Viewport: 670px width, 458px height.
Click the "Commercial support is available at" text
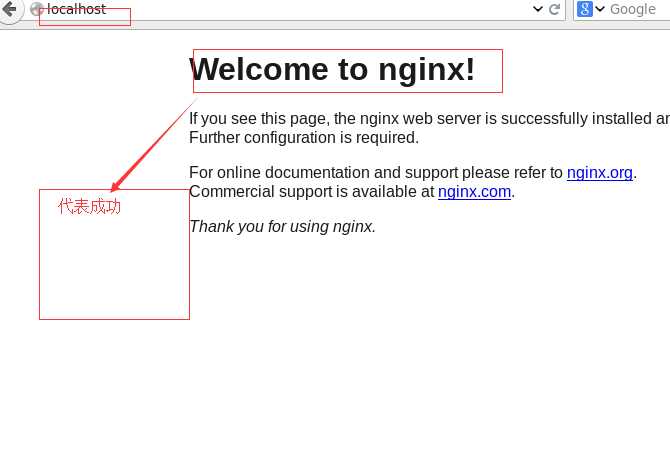(311, 192)
